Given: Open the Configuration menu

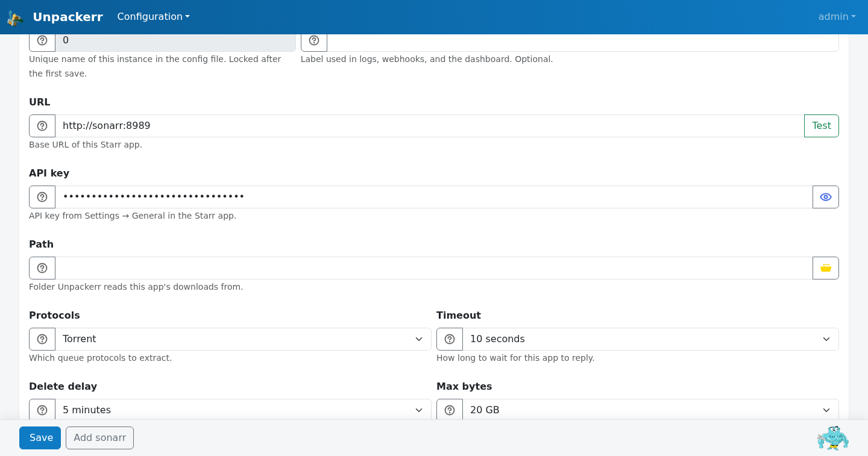Looking at the screenshot, I should tap(153, 17).
